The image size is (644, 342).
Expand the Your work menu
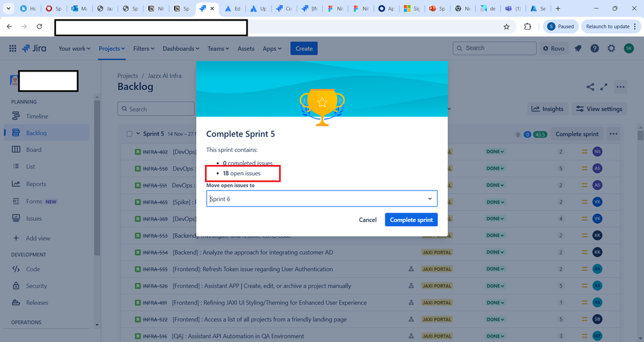74,48
